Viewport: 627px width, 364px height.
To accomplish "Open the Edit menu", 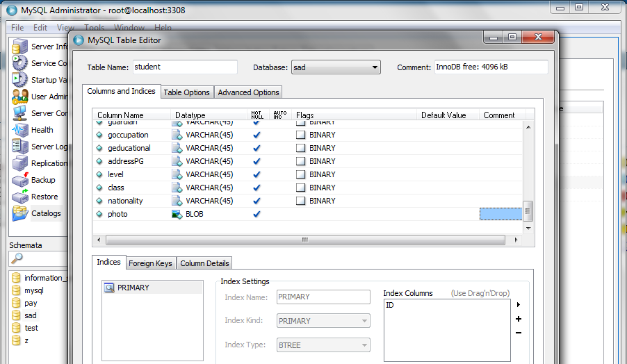I will tap(40, 28).
